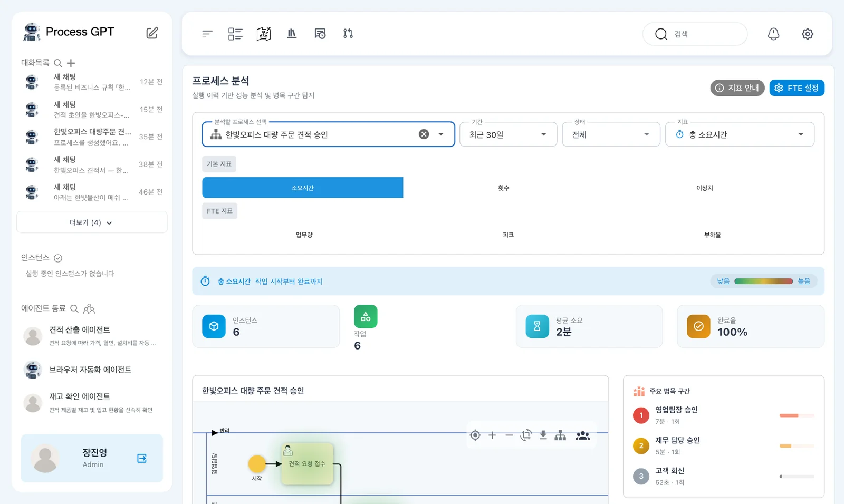Add a new conversation with plus icon

pos(71,63)
